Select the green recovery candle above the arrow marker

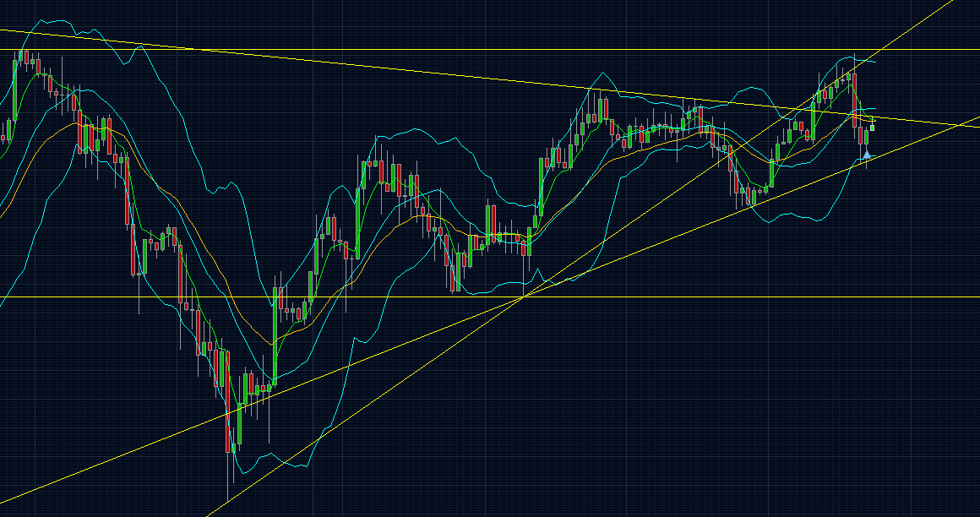[x=866, y=135]
